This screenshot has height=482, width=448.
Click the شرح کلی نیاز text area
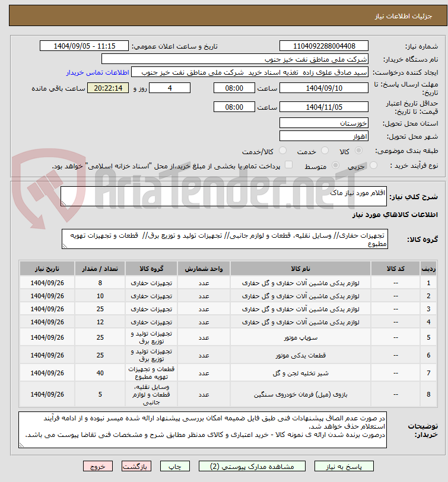click(223, 196)
